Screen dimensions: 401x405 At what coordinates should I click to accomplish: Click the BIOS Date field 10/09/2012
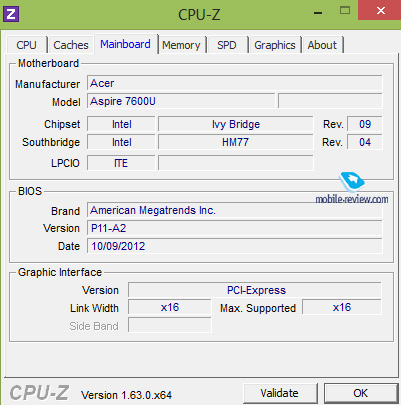235,246
